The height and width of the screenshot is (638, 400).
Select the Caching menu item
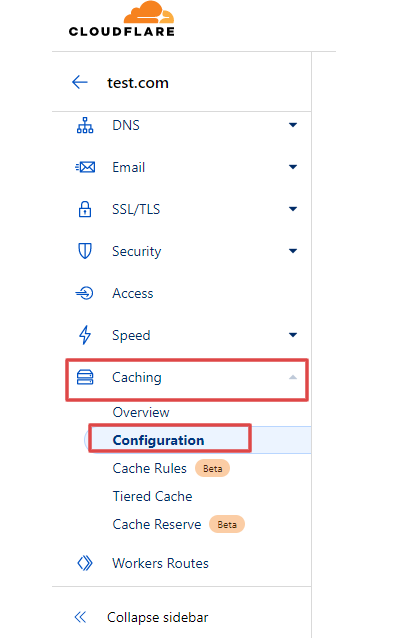tap(137, 378)
